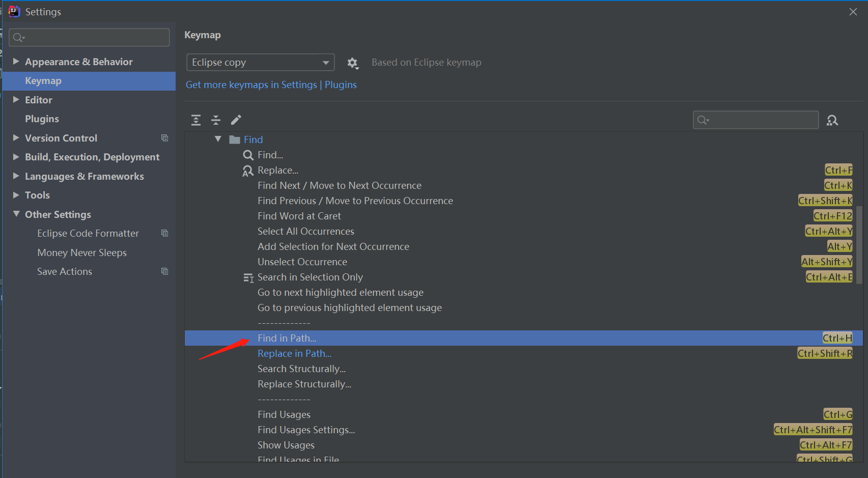Select the Select All Occurrences action
The image size is (868, 478).
point(306,231)
